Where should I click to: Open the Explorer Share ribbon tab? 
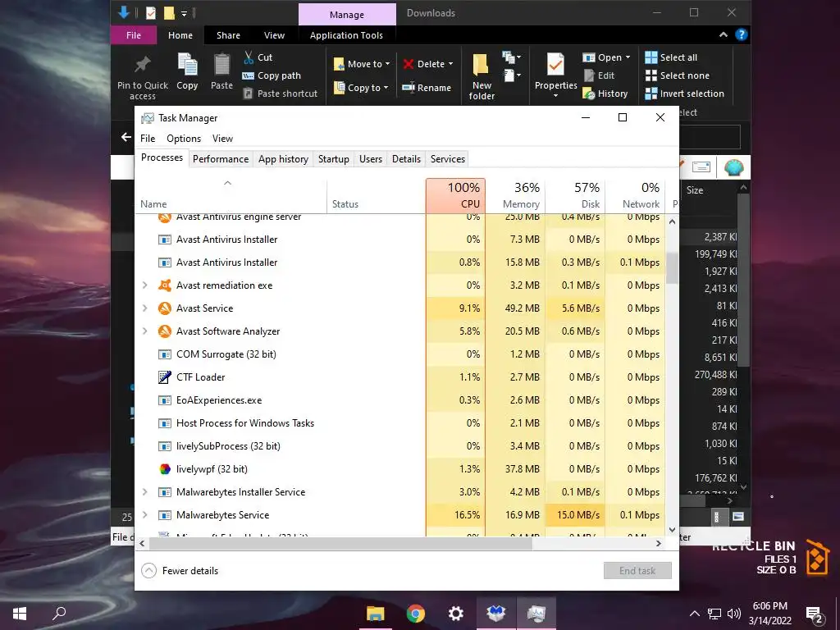coord(228,35)
